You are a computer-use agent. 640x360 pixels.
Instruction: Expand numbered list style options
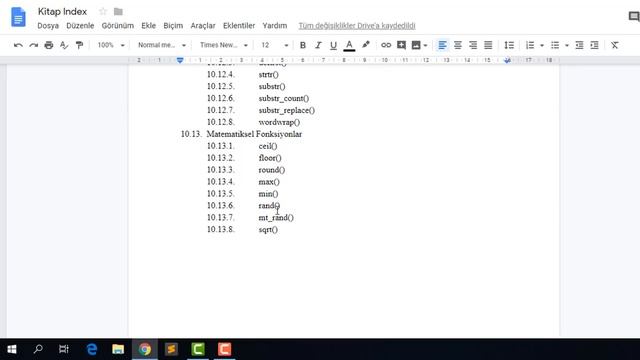click(x=542, y=45)
